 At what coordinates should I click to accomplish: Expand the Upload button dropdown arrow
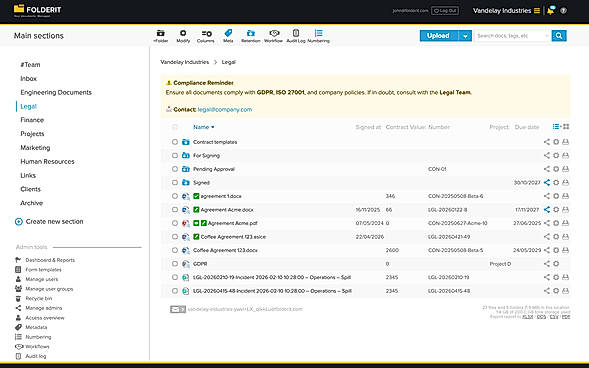pyautogui.click(x=465, y=36)
